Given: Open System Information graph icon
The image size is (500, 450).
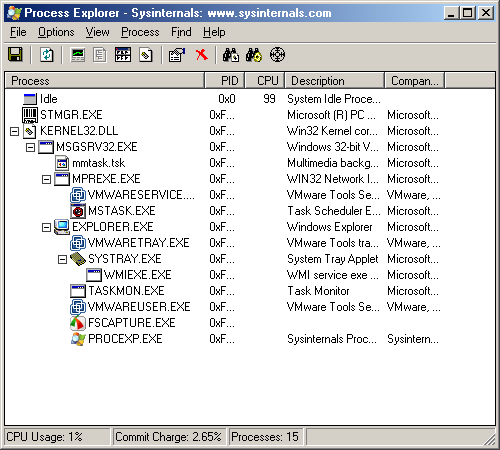Looking at the screenshot, I should [x=78, y=55].
